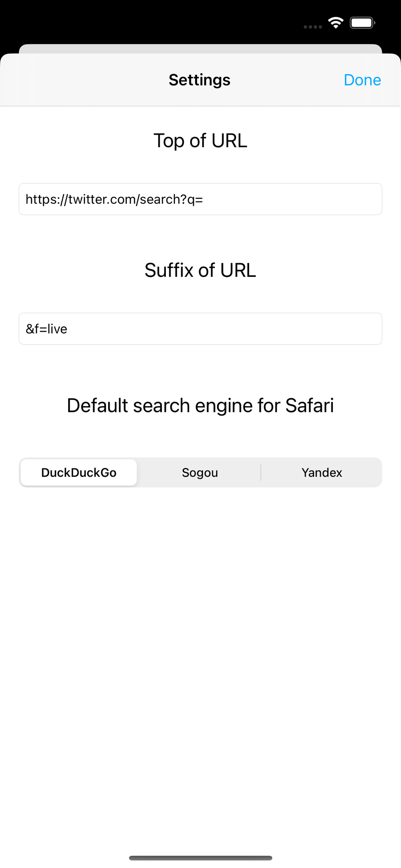Viewport: 401px width, 868px height.
Task: Tap the Settings title
Action: pos(200,80)
